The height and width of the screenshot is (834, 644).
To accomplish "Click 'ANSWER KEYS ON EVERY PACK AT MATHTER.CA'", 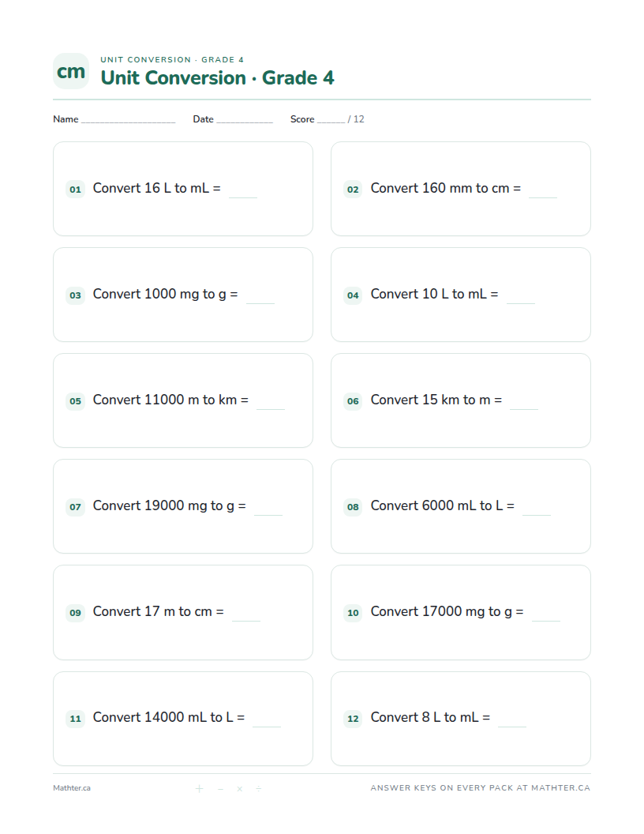I will tap(481, 788).
